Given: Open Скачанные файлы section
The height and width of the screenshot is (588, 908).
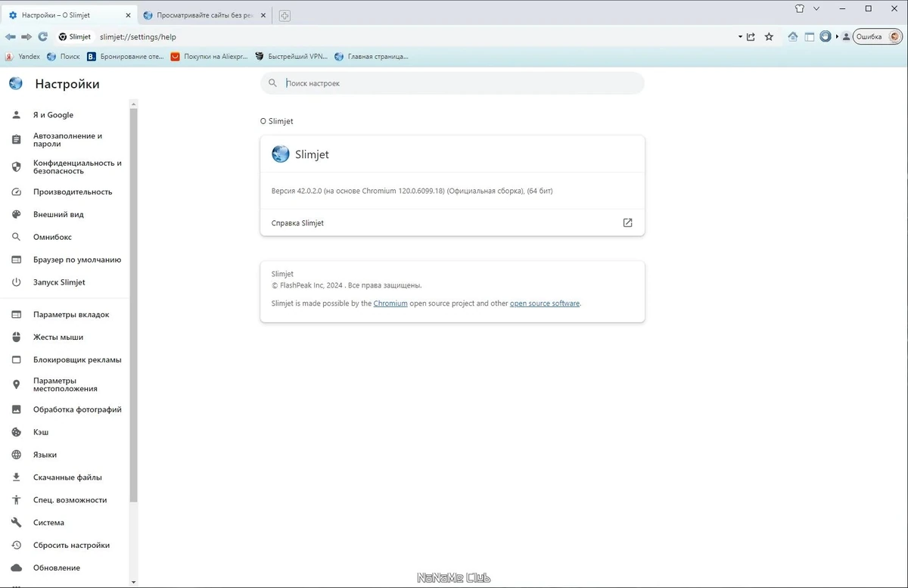Looking at the screenshot, I should 65,478.
